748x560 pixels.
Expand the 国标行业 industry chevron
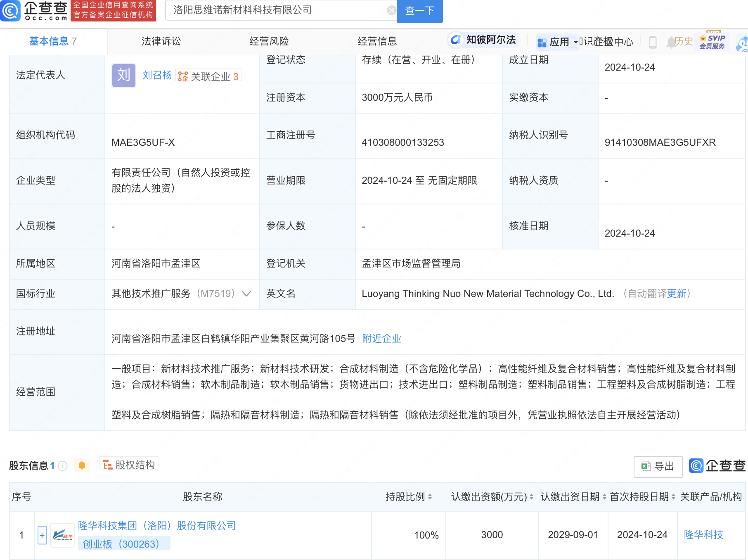point(246,294)
